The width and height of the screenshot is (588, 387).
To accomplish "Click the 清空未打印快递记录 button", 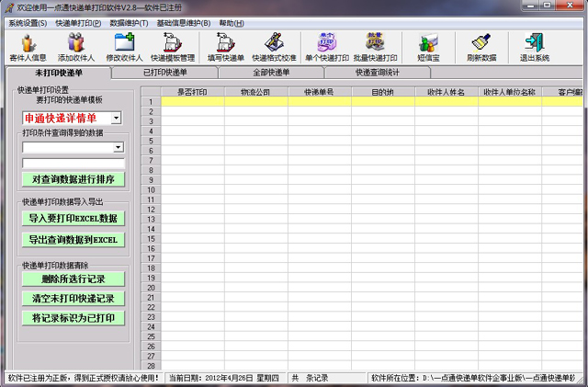I will point(73,299).
